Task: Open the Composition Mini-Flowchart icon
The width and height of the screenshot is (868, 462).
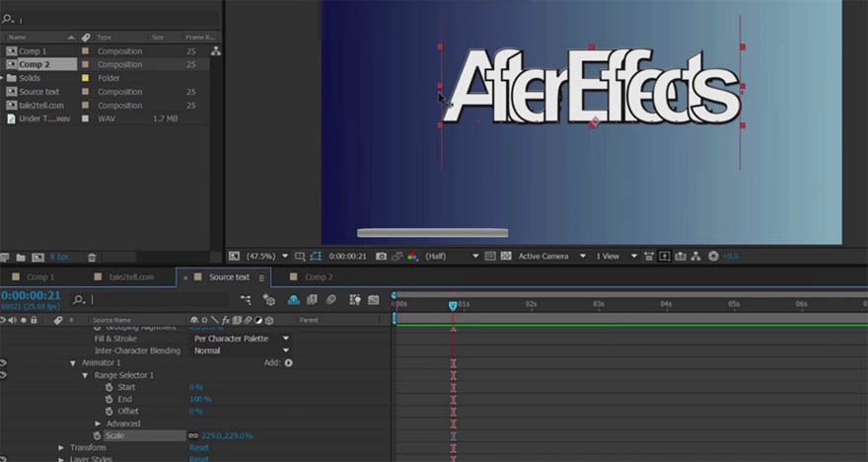Action: tap(246, 300)
